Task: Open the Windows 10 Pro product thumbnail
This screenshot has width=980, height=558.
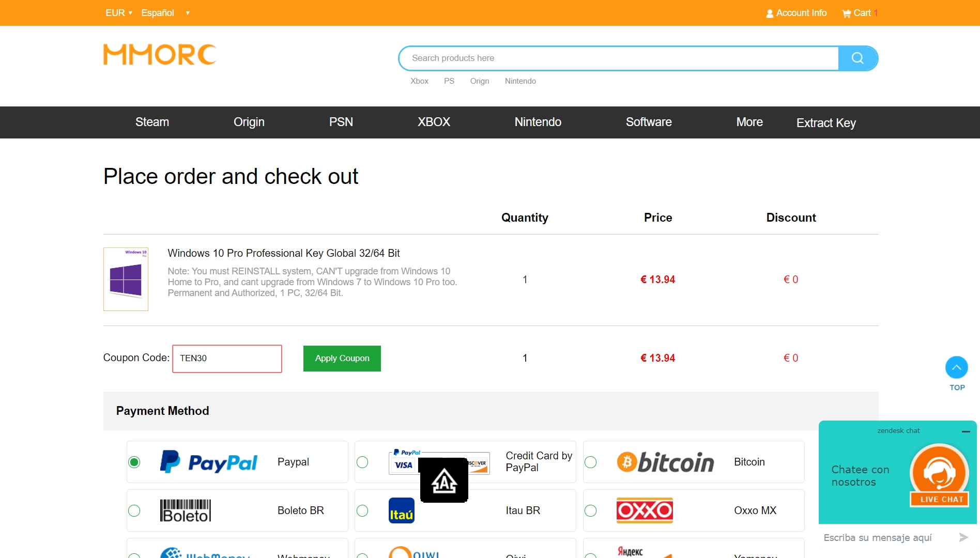Action: pos(126,279)
